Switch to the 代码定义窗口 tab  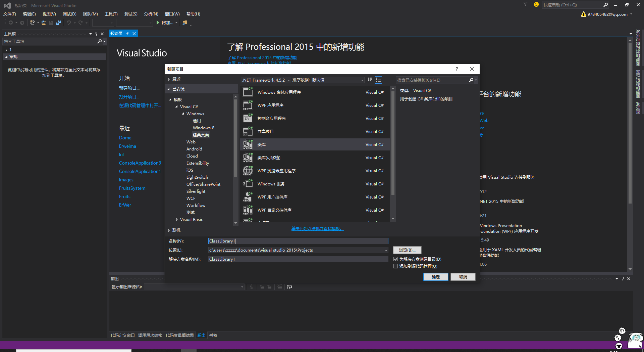click(x=123, y=335)
